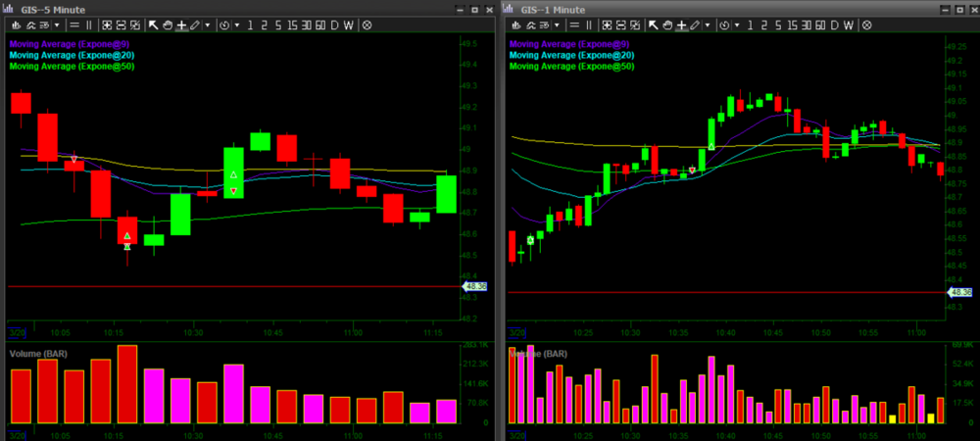980x441 pixels.
Task: Expand the interval dropdown arrow in 1 Minute chart
Action: [738, 24]
